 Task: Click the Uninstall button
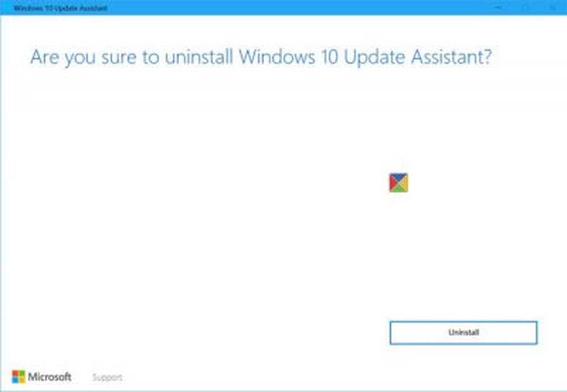coord(463,333)
